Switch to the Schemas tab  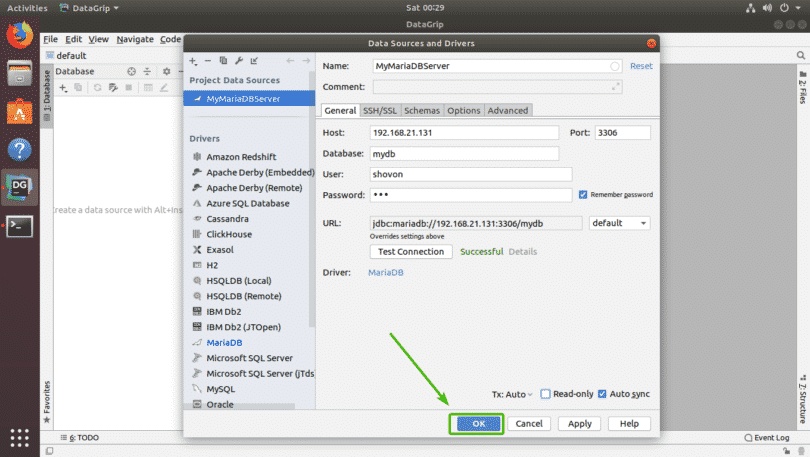click(422, 111)
